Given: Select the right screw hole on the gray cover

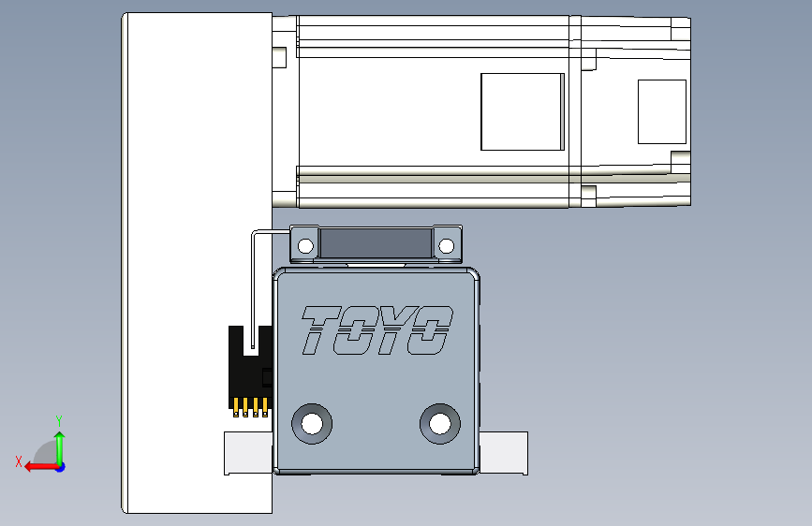Looking at the screenshot, I should coord(440,423).
